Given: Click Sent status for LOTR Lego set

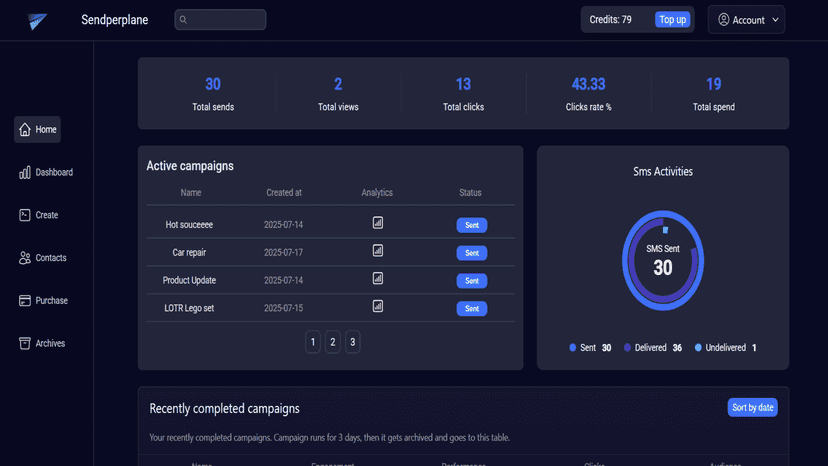Looking at the screenshot, I should (472, 309).
